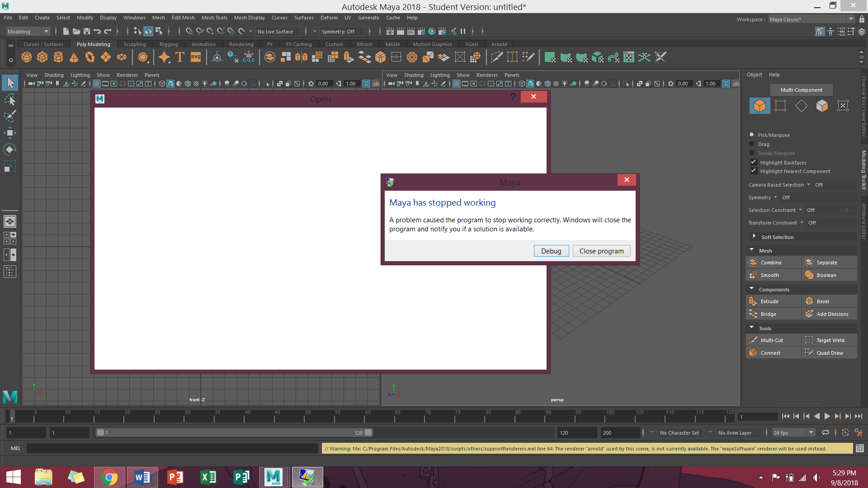Open the Mesh menu
868x488 pixels.
click(158, 18)
